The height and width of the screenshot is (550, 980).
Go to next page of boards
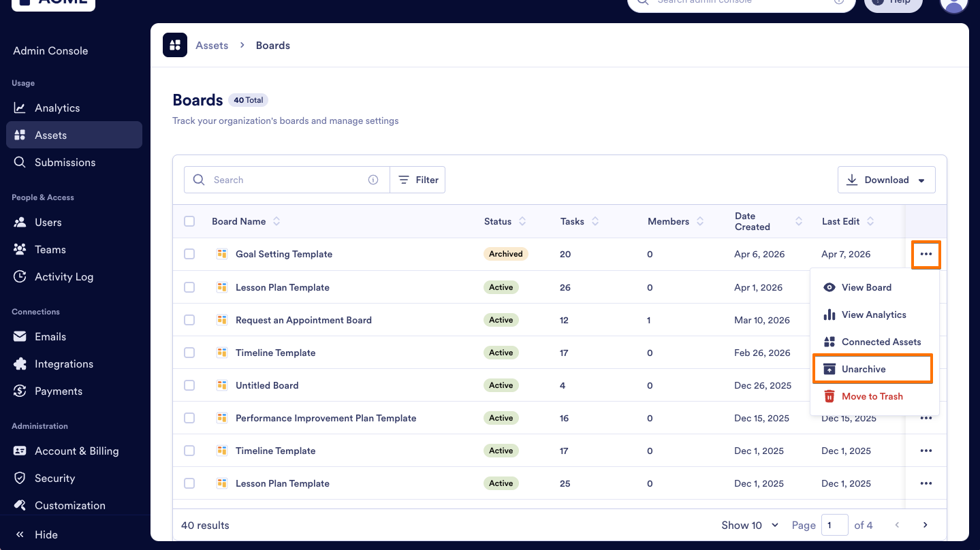(x=925, y=525)
